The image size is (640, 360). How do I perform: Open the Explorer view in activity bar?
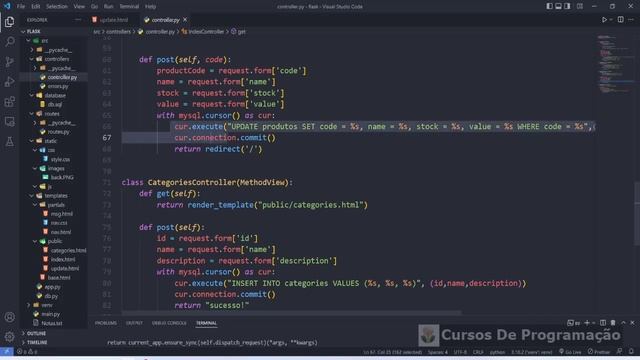[9, 22]
